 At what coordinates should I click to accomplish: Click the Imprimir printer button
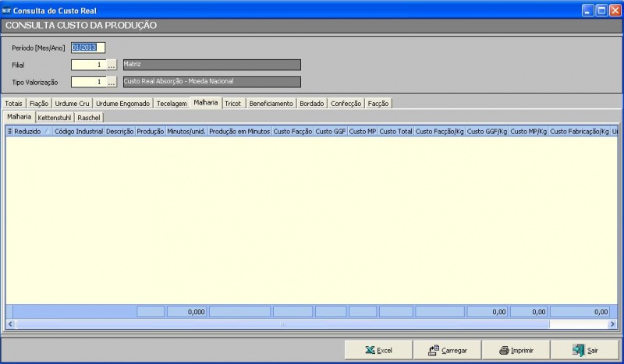pyautogui.click(x=516, y=351)
